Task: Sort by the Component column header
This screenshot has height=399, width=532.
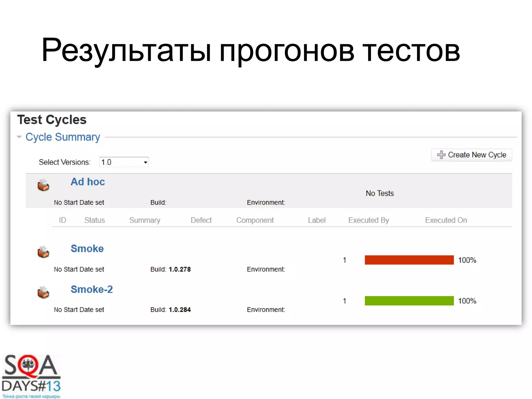Action: click(255, 220)
